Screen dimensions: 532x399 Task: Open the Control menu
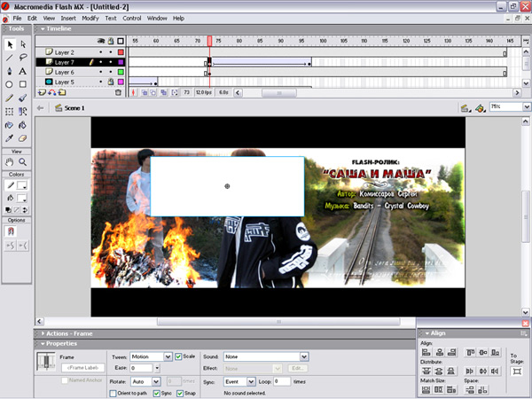tap(131, 18)
